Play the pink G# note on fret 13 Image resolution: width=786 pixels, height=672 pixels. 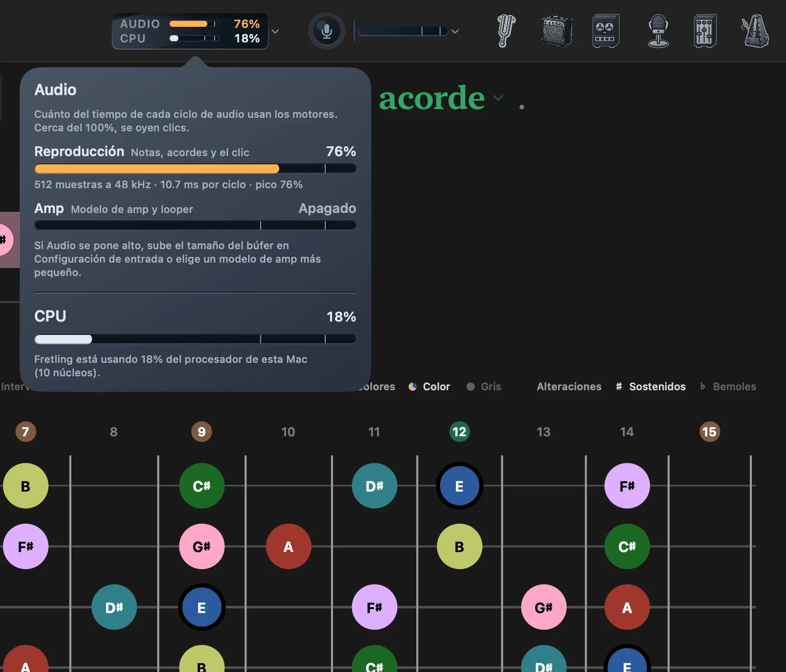543,607
